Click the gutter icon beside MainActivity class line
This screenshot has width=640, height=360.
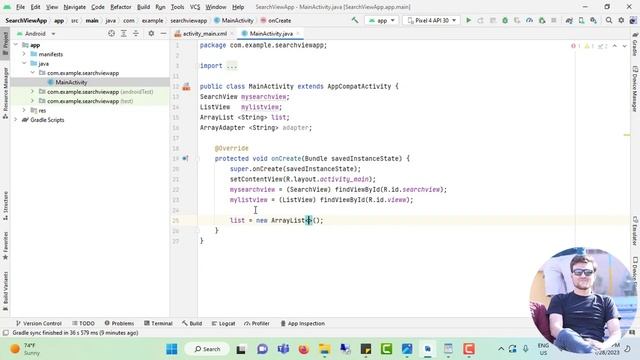[x=186, y=87]
